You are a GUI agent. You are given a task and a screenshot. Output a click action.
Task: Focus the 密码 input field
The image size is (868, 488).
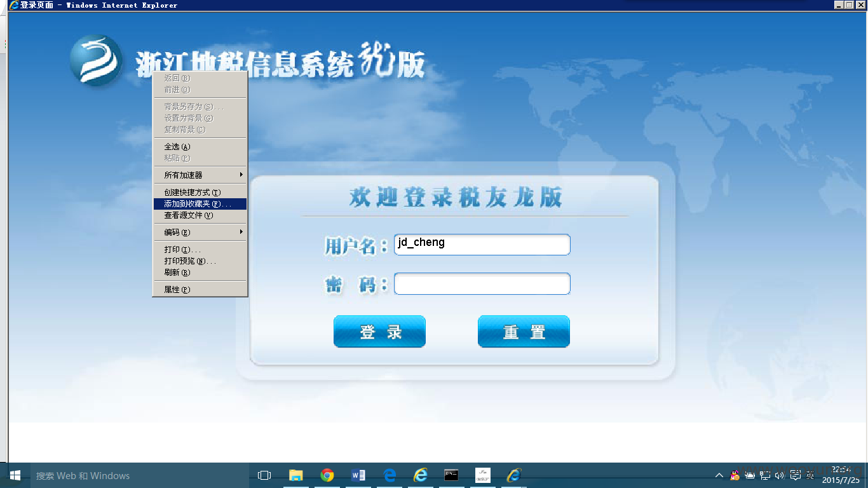click(482, 284)
